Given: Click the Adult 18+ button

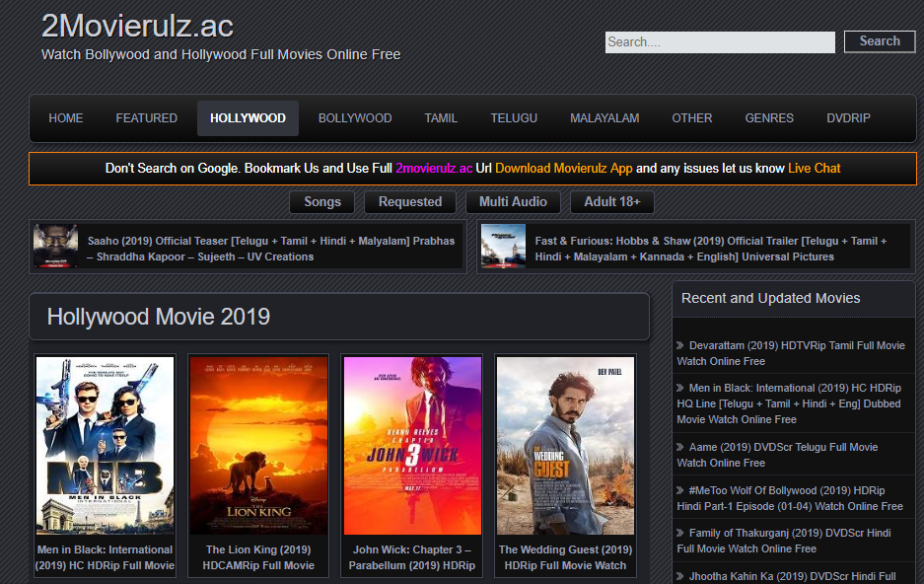Looking at the screenshot, I should pyautogui.click(x=611, y=202).
